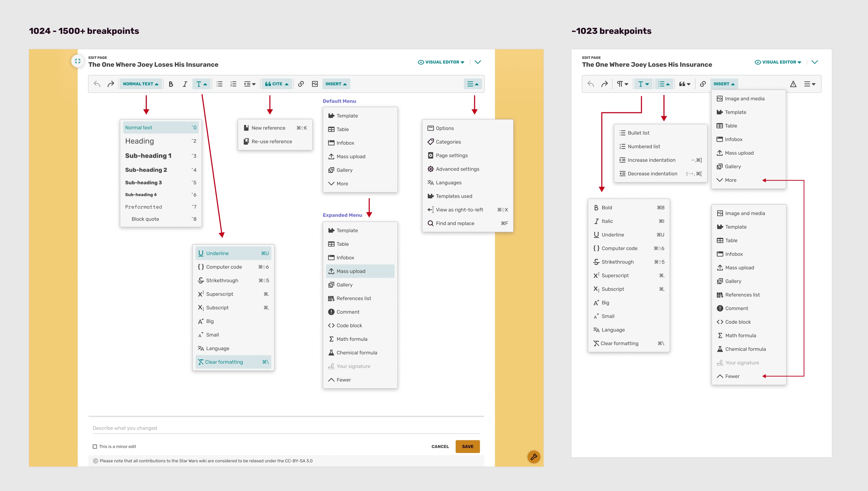Click the Bold icon in left toolbar
This screenshot has width=868, height=491.
click(171, 84)
